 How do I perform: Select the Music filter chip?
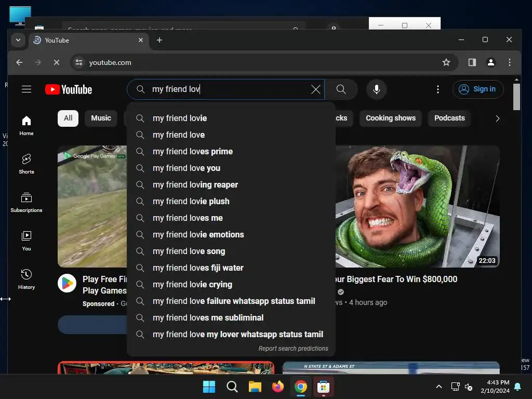point(101,118)
